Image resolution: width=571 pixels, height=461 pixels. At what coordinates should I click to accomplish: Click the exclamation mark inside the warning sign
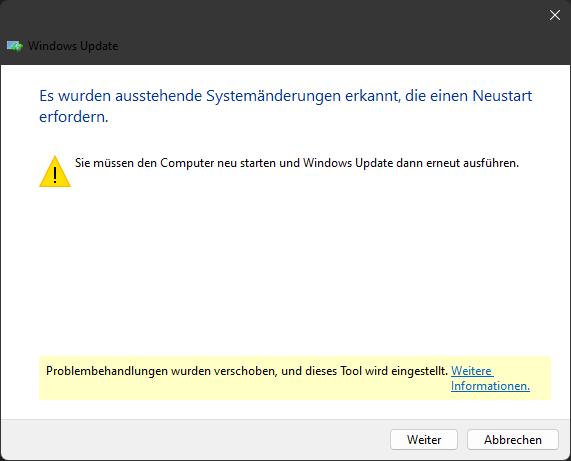pos(55,175)
